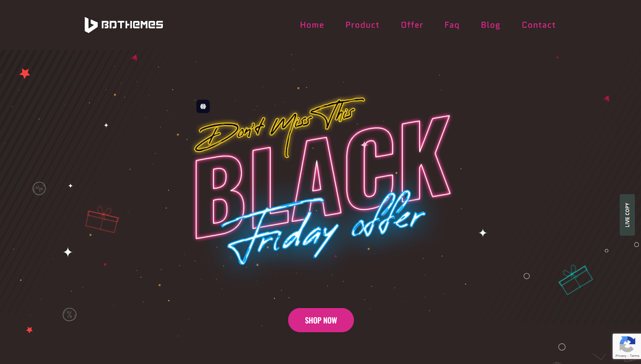
Task: Click the reCAPTCHA Terms link
Action: pos(635,356)
